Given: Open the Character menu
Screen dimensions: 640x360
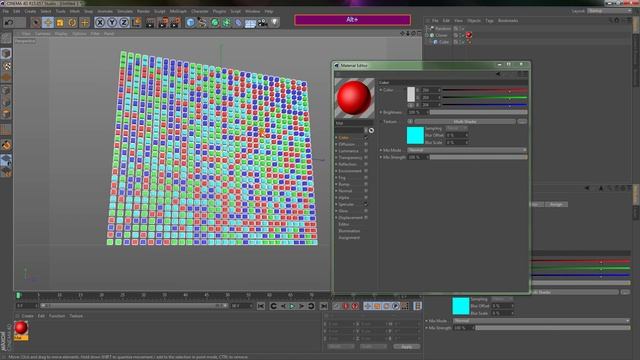Looking at the screenshot, I should 200,11.
